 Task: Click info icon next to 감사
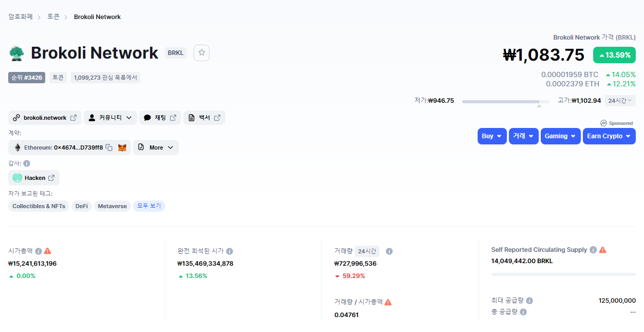coord(27,163)
